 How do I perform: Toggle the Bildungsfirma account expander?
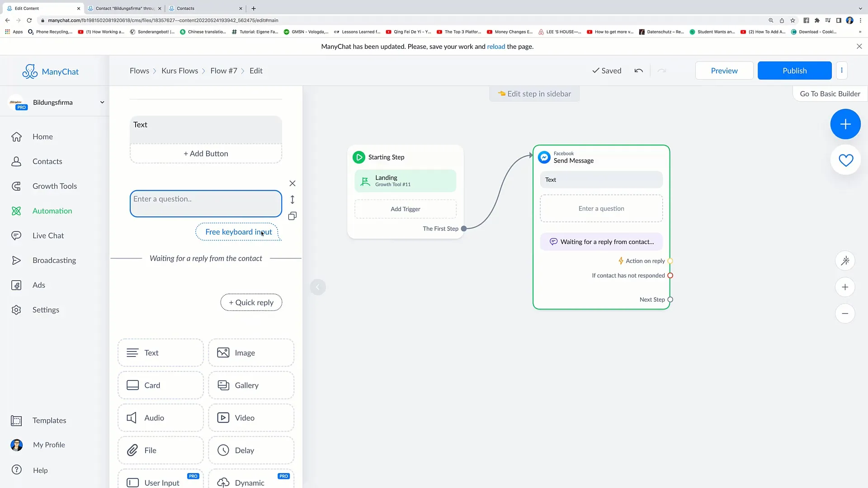point(102,102)
